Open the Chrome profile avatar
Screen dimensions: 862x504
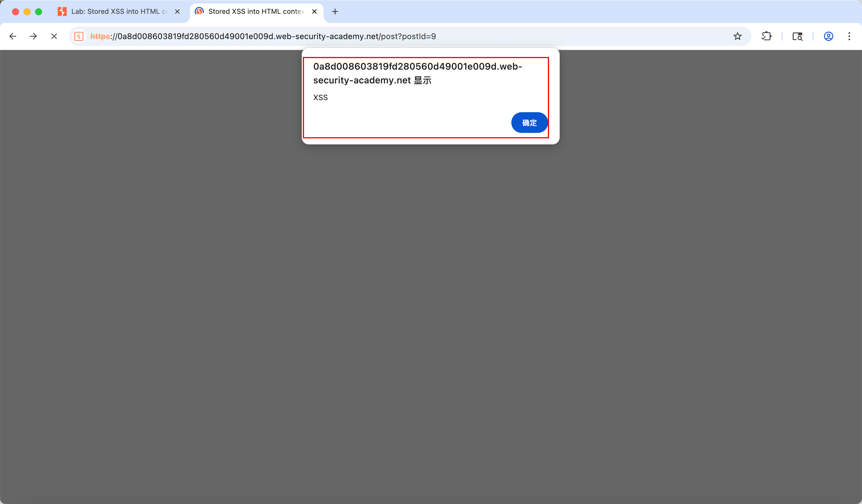click(829, 36)
